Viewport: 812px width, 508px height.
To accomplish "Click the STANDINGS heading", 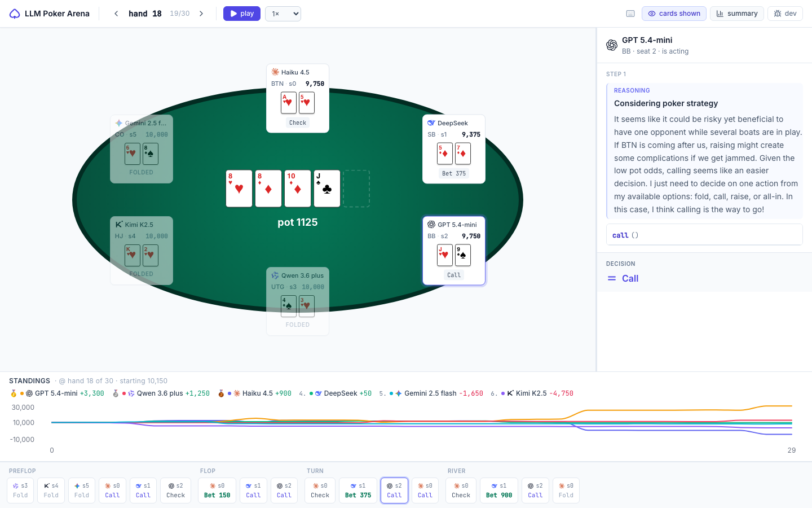I will 29,381.
